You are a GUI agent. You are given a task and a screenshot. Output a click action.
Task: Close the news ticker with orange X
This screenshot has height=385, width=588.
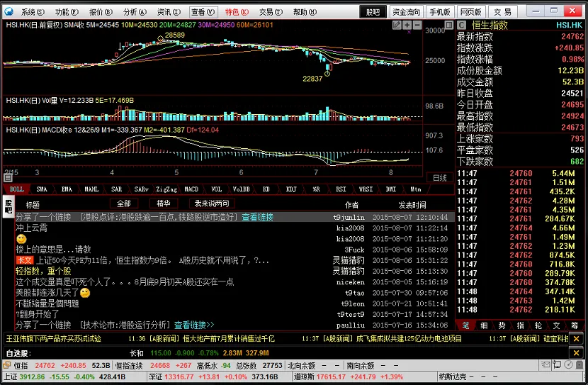coord(577,339)
